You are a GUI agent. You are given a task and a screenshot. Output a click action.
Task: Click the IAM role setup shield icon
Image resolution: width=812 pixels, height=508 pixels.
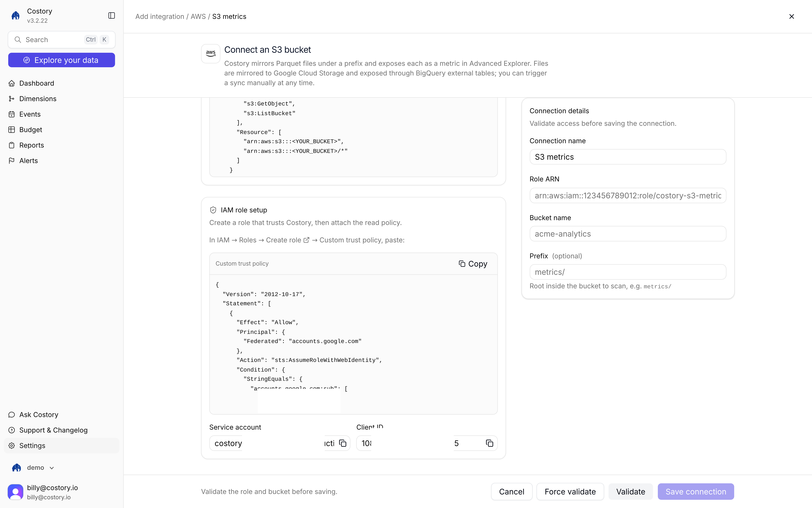(213, 210)
